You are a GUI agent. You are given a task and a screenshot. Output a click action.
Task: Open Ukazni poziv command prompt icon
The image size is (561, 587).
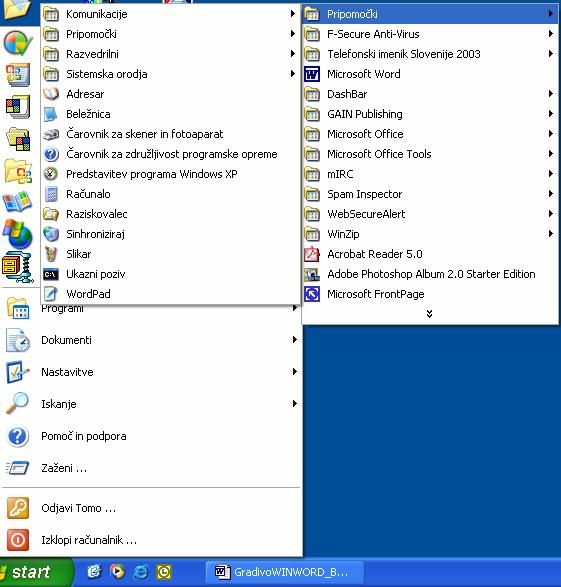click(51, 274)
